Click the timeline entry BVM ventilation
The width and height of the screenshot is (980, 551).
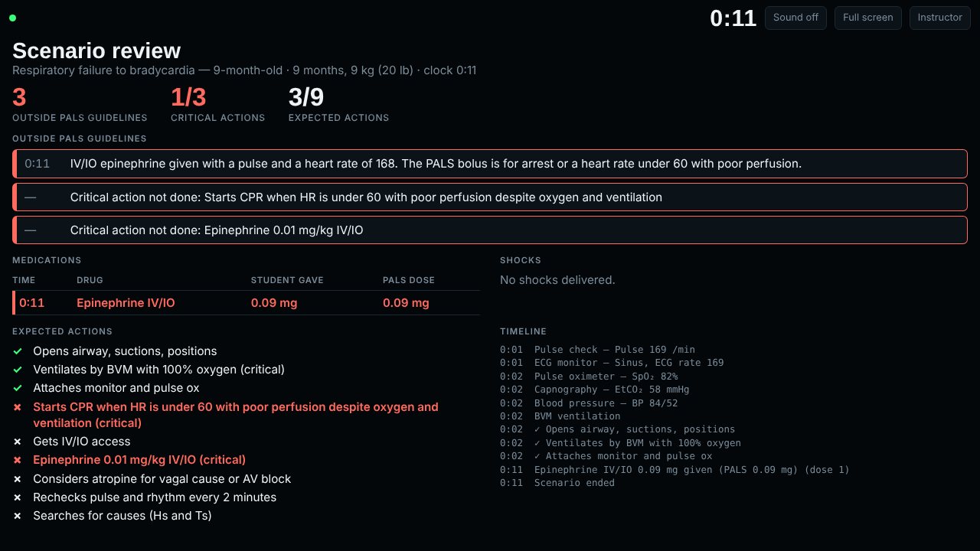pyautogui.click(x=560, y=416)
